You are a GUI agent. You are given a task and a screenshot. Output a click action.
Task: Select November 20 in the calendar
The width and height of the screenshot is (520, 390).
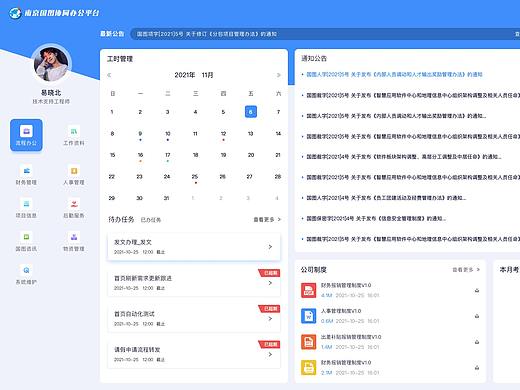click(251, 155)
